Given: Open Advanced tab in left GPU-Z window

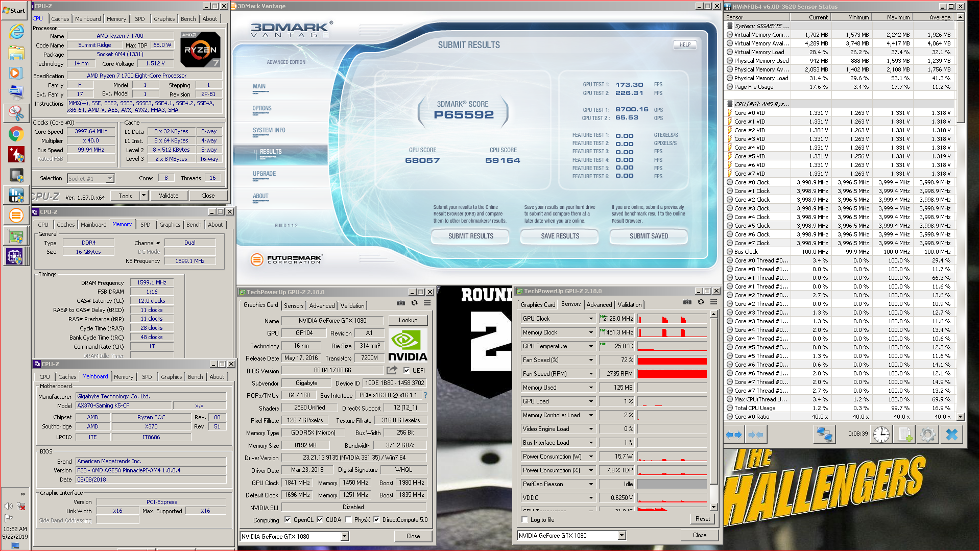Looking at the screenshot, I should click(x=322, y=306).
